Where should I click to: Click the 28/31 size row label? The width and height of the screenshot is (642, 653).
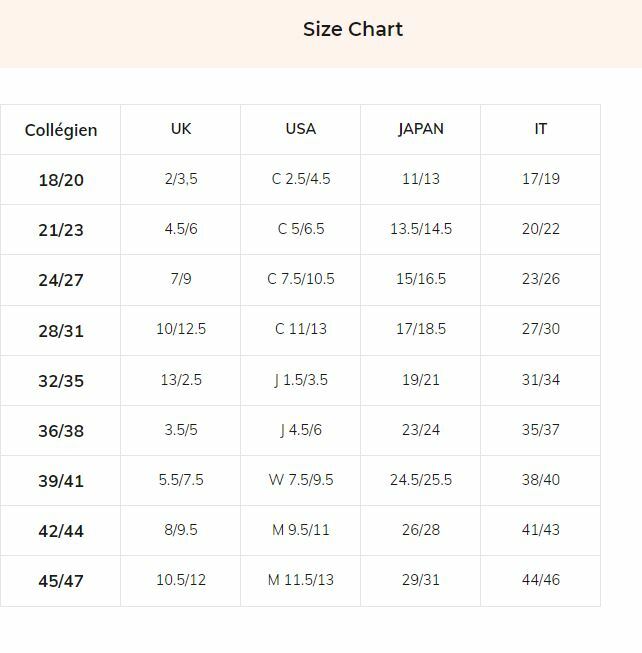point(61,330)
